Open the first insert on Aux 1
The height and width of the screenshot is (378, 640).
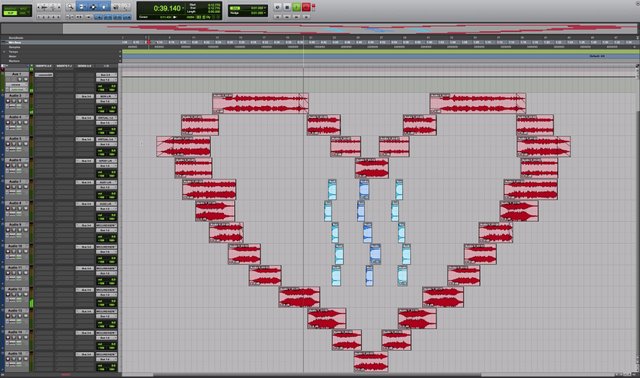pos(44,75)
